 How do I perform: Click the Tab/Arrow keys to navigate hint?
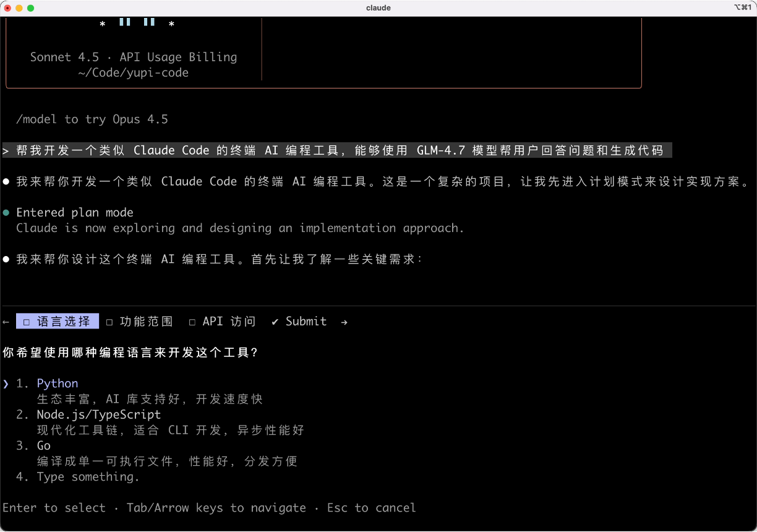coord(216,508)
